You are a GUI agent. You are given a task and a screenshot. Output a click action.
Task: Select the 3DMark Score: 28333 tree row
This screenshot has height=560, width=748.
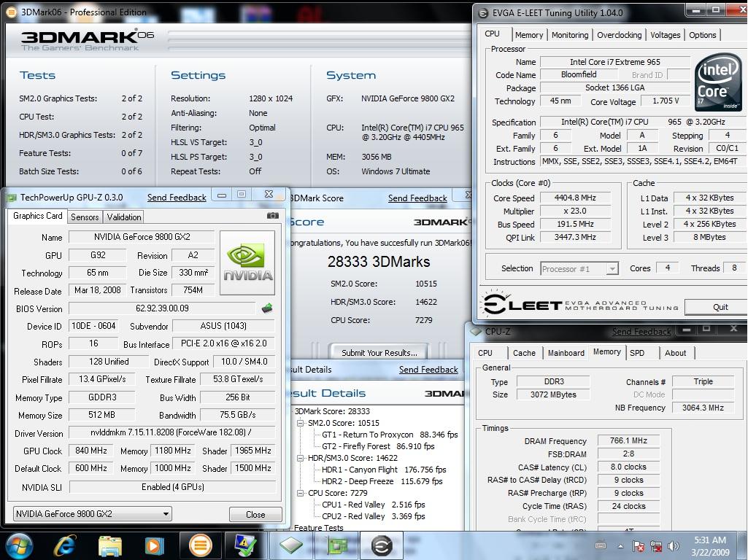(332, 411)
